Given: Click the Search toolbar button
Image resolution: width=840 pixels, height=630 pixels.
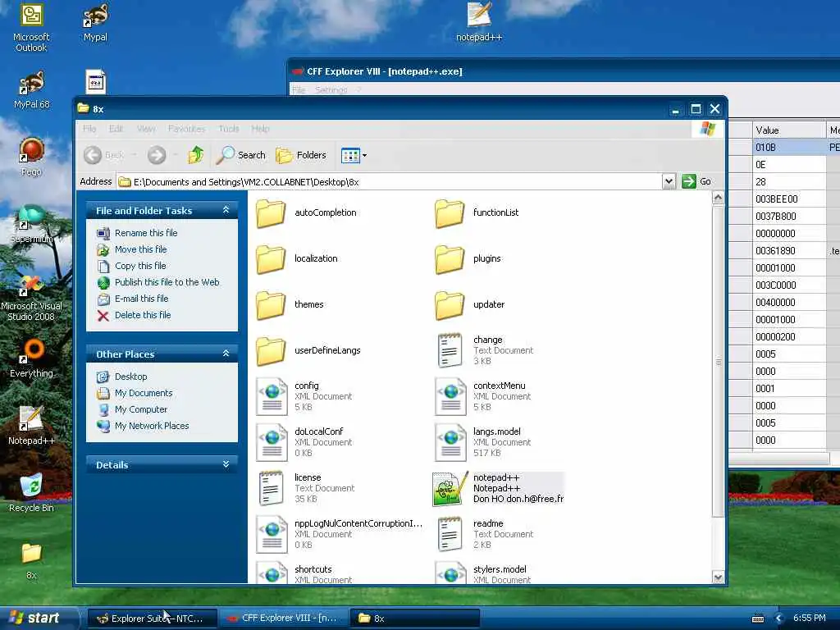Looking at the screenshot, I should coord(241,155).
